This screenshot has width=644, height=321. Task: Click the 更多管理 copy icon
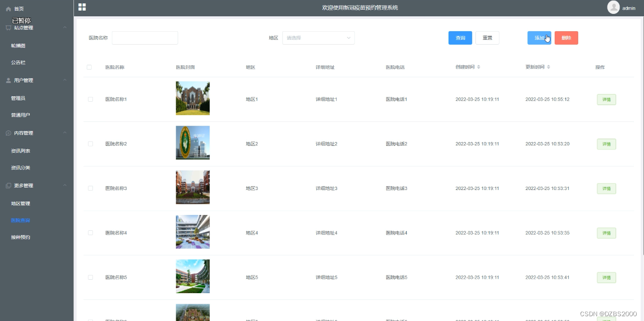point(8,186)
